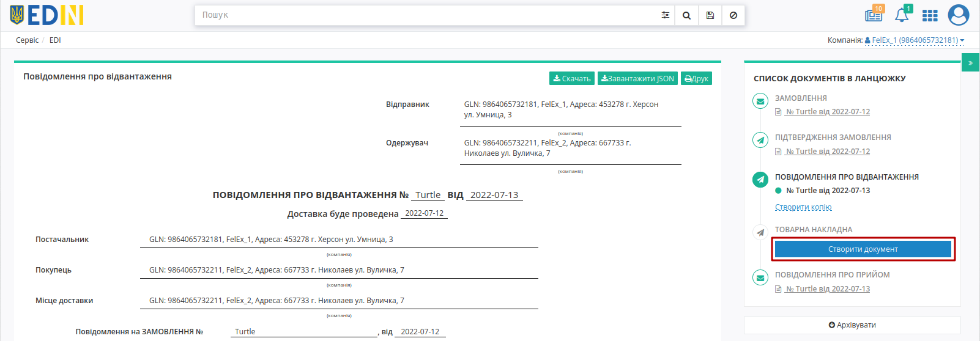
Task: Open the search filter settings icon
Action: pos(665,15)
